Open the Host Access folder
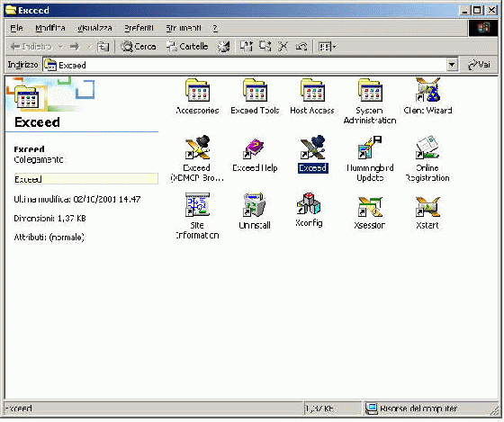This screenshot has height=422, width=504. pyautogui.click(x=312, y=96)
